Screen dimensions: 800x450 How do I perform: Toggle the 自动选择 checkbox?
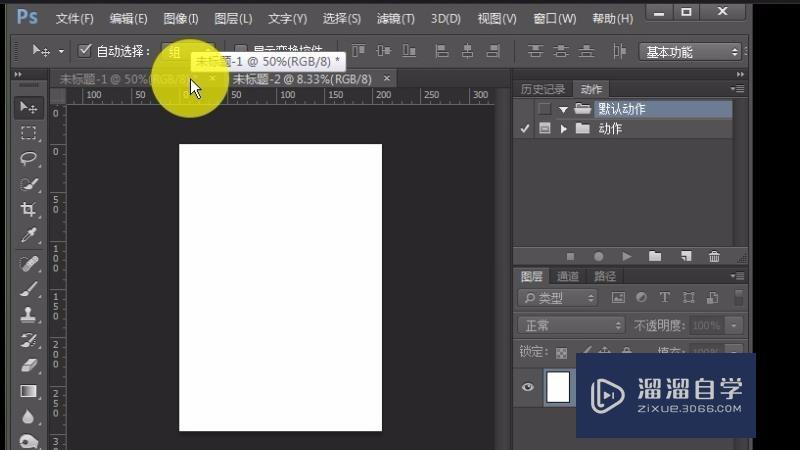click(x=85, y=51)
